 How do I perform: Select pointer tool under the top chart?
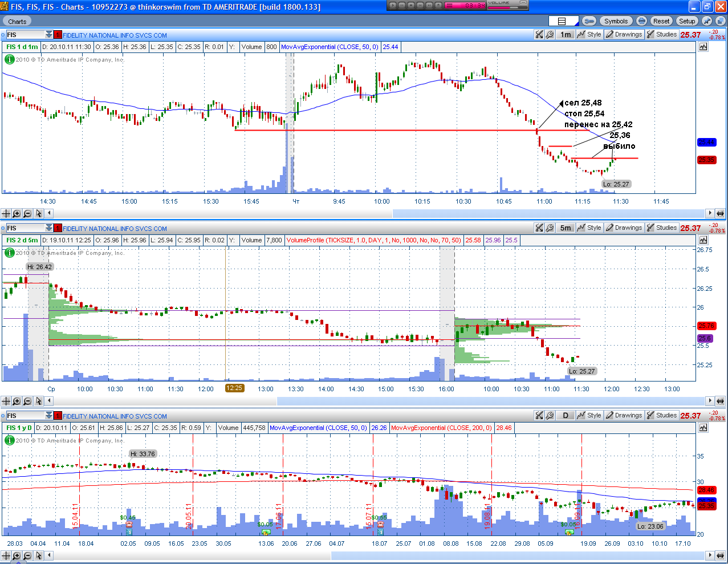click(39, 213)
